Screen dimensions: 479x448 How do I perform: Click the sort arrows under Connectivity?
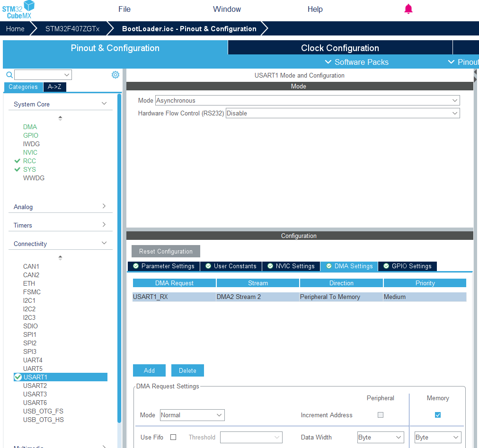pos(60,258)
